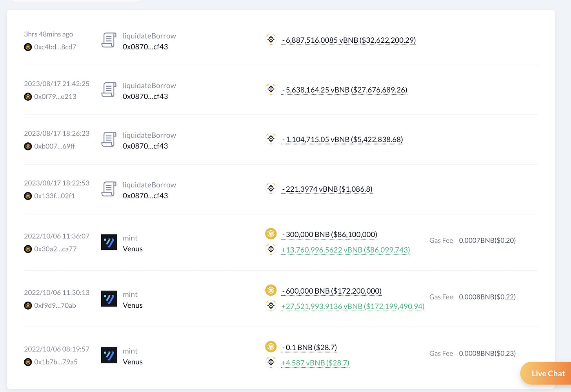Screen dimensions: 571x392
Task: Click contract scroll icon in 18:26:23 row
Action: pos(109,140)
